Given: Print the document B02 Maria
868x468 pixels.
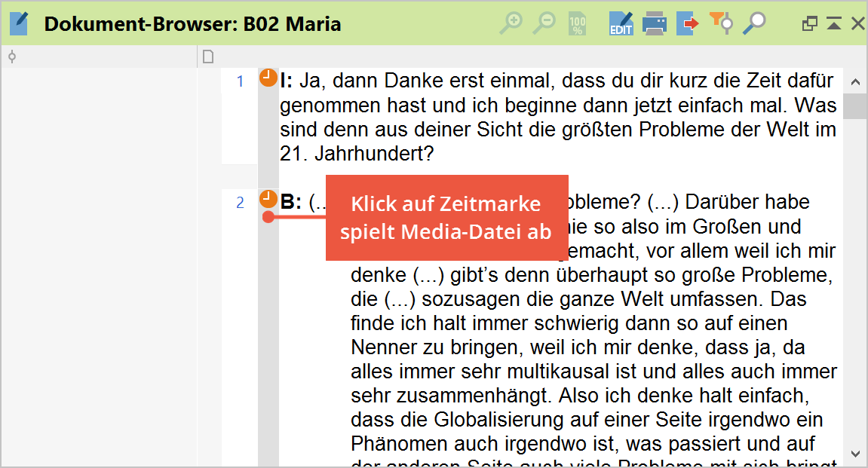Looking at the screenshot, I should coord(655,24).
